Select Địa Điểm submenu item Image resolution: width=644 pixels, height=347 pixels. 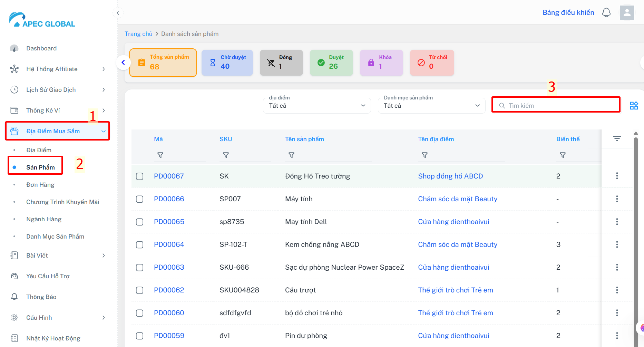tap(39, 150)
